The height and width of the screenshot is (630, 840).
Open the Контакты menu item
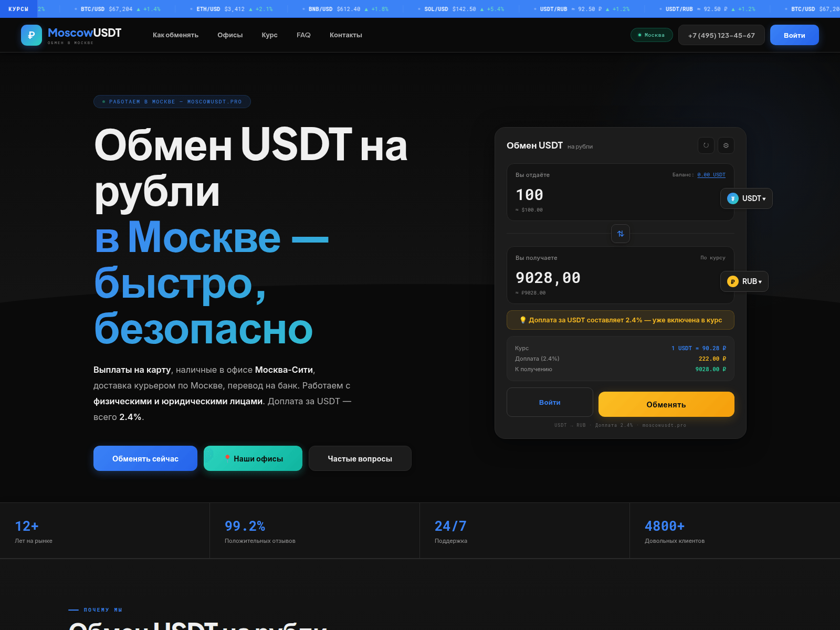pos(346,35)
